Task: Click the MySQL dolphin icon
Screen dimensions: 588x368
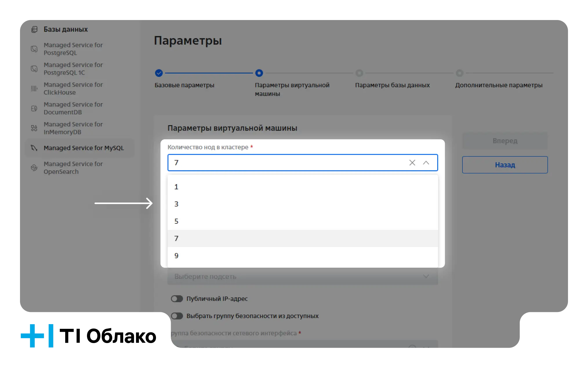Action: (x=34, y=148)
